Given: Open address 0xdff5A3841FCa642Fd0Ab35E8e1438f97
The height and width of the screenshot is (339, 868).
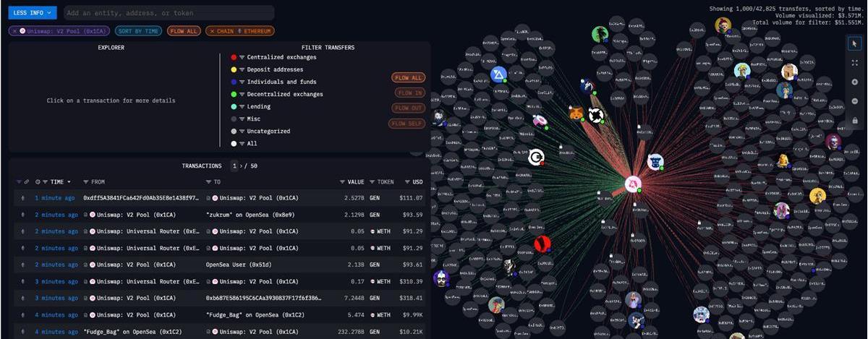Looking at the screenshot, I should 140,198.
